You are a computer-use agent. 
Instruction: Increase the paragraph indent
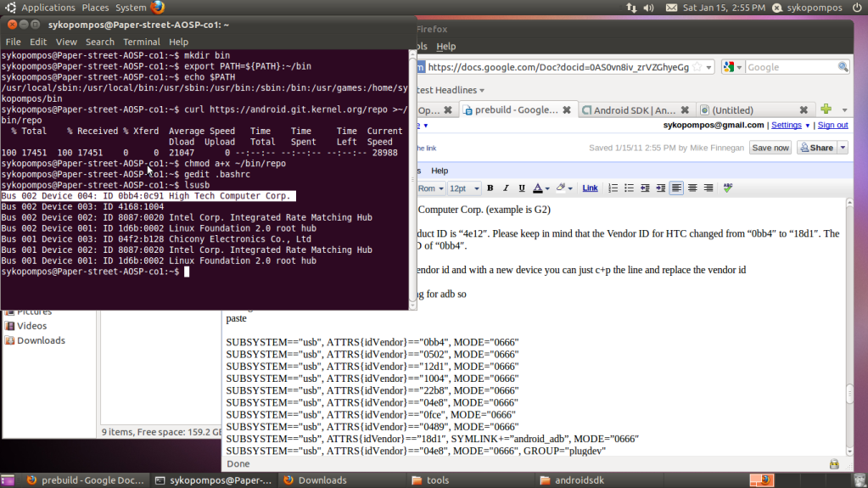tap(660, 188)
